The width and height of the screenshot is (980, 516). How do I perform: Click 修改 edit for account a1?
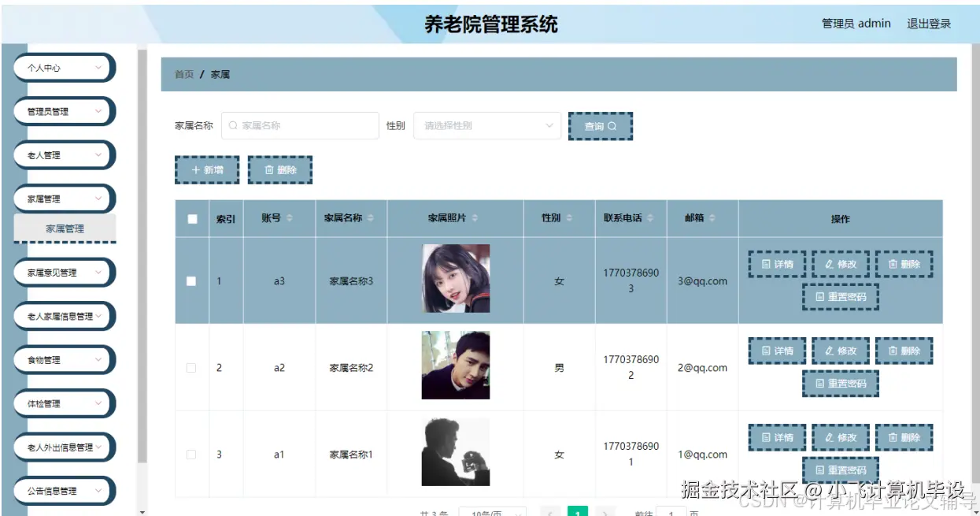tap(841, 438)
